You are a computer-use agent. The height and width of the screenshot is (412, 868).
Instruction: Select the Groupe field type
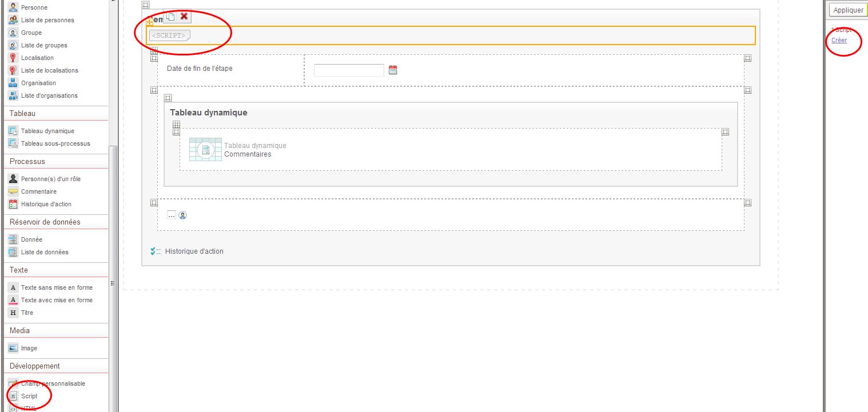25,33
